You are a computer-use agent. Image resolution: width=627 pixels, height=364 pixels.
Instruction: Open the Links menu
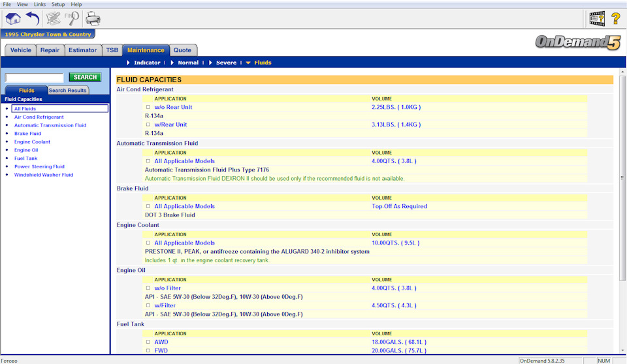coord(40,4)
